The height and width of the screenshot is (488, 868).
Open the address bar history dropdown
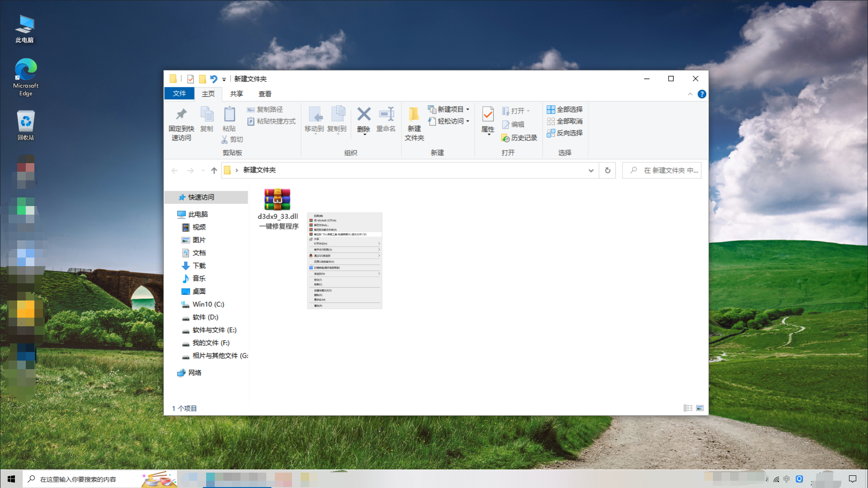pos(591,170)
